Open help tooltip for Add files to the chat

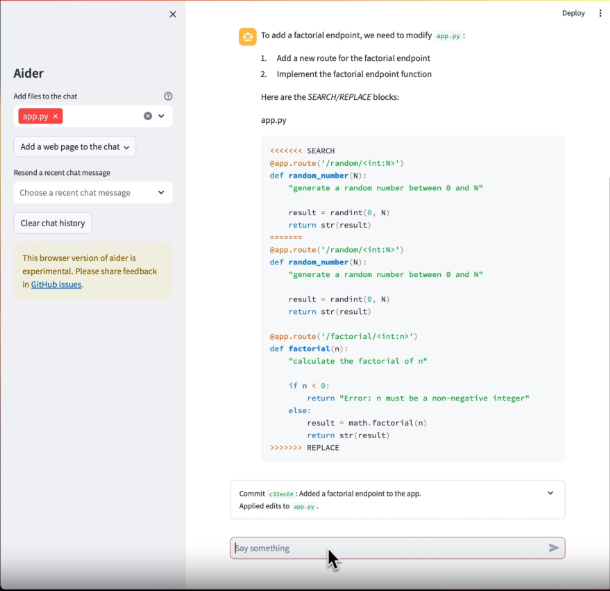pos(168,96)
